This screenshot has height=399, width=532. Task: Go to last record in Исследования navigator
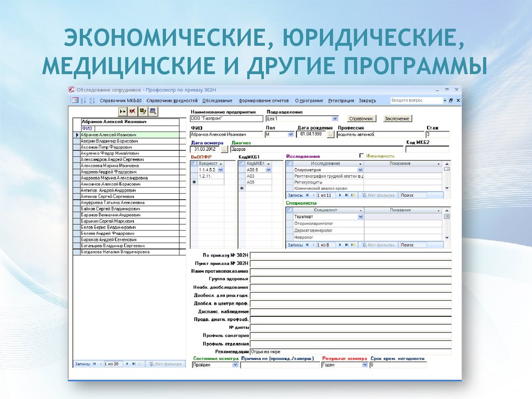pyautogui.click(x=347, y=195)
